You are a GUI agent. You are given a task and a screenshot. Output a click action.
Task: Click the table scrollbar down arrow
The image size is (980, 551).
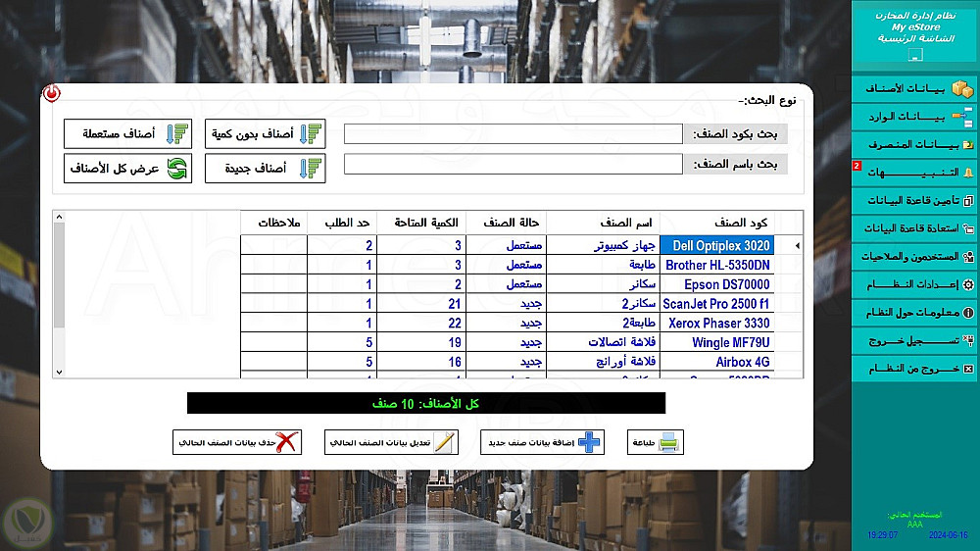pos(59,373)
